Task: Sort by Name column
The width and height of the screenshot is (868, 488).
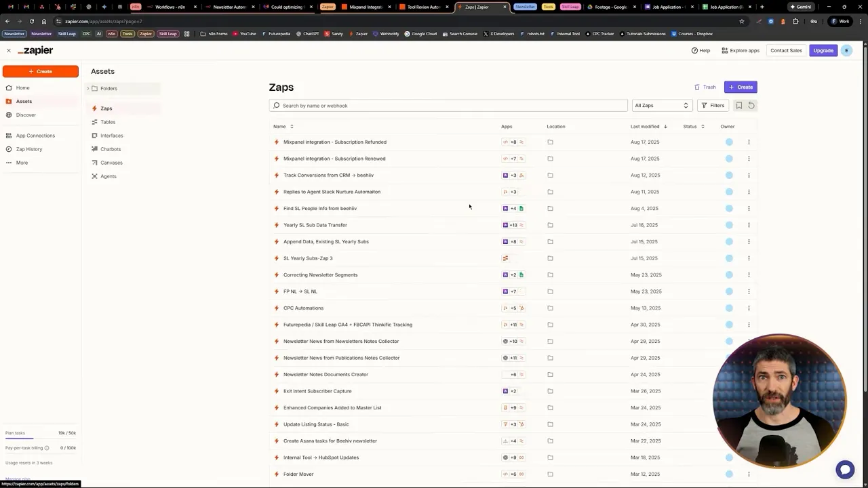Action: (x=283, y=127)
